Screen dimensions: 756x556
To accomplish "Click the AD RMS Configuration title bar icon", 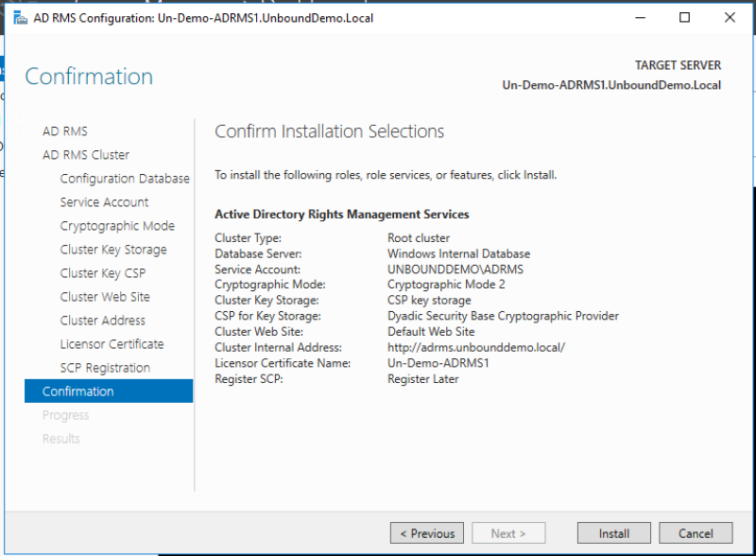I will pyautogui.click(x=20, y=18).
